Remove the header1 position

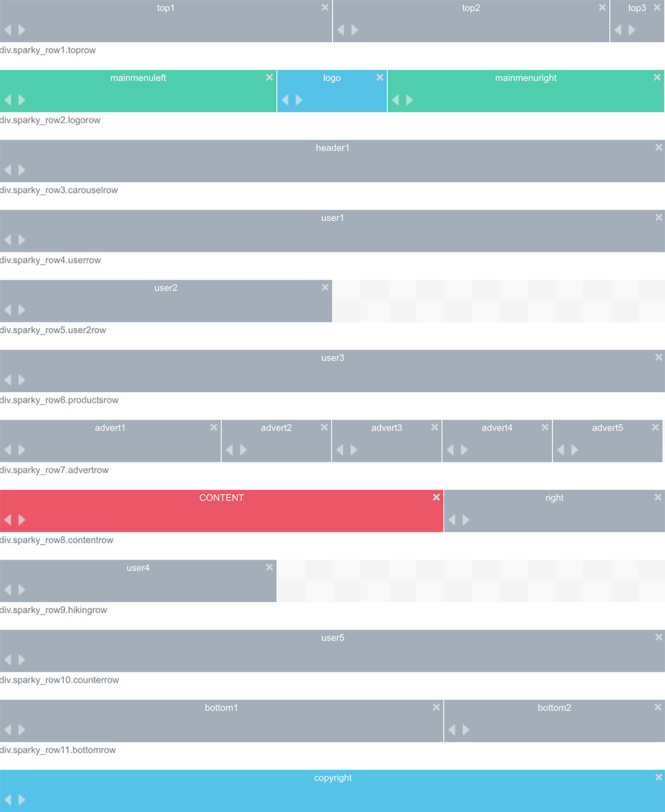(659, 147)
